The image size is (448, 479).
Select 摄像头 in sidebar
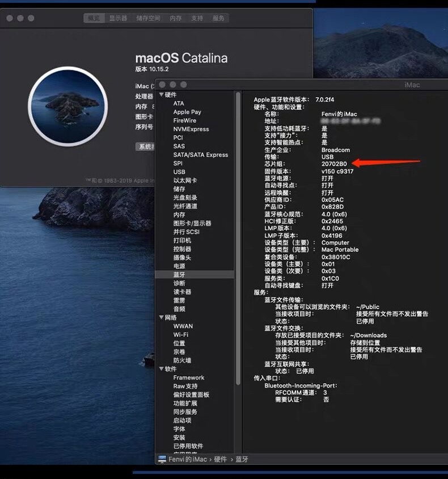[182, 257]
